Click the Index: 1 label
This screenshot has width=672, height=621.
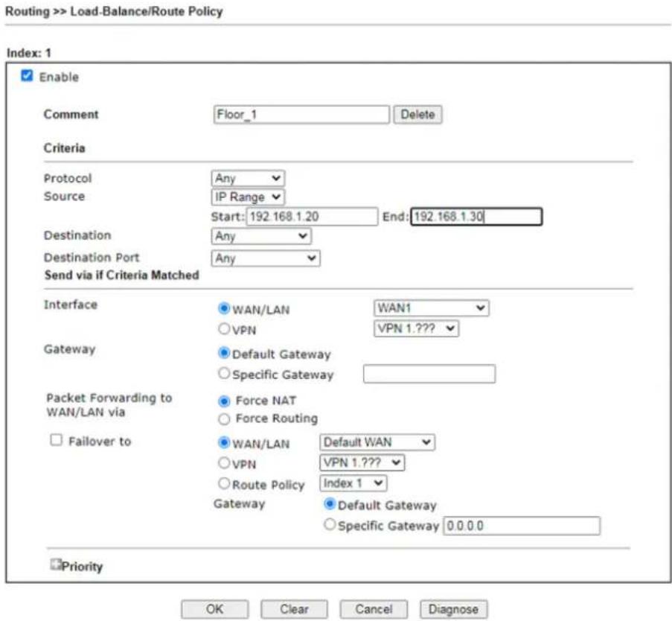[x=29, y=53]
